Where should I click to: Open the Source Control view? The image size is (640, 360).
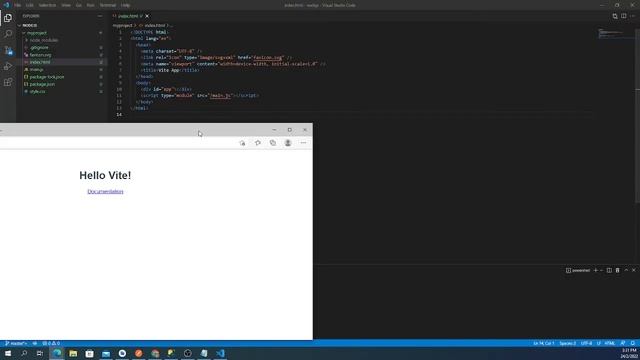pos(8,50)
